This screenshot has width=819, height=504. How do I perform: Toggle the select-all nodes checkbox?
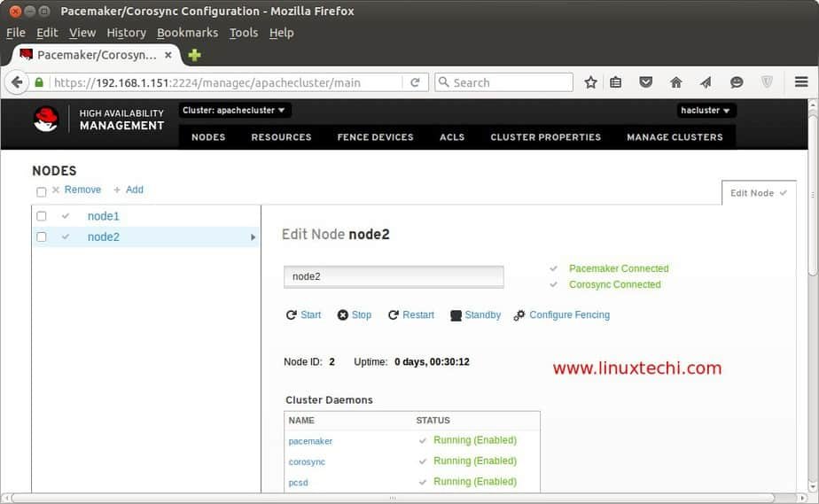[42, 192]
